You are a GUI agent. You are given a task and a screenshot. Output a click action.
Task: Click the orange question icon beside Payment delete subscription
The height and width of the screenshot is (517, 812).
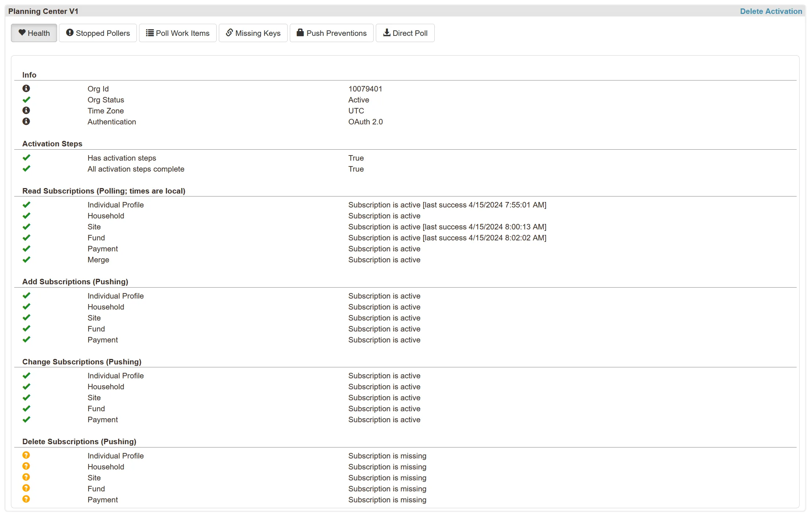tap(26, 499)
